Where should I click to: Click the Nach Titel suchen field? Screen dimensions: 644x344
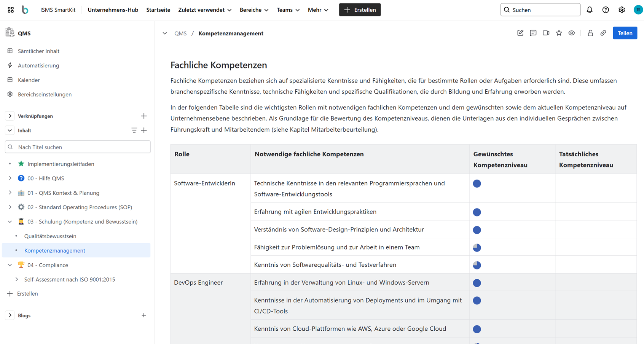78,147
